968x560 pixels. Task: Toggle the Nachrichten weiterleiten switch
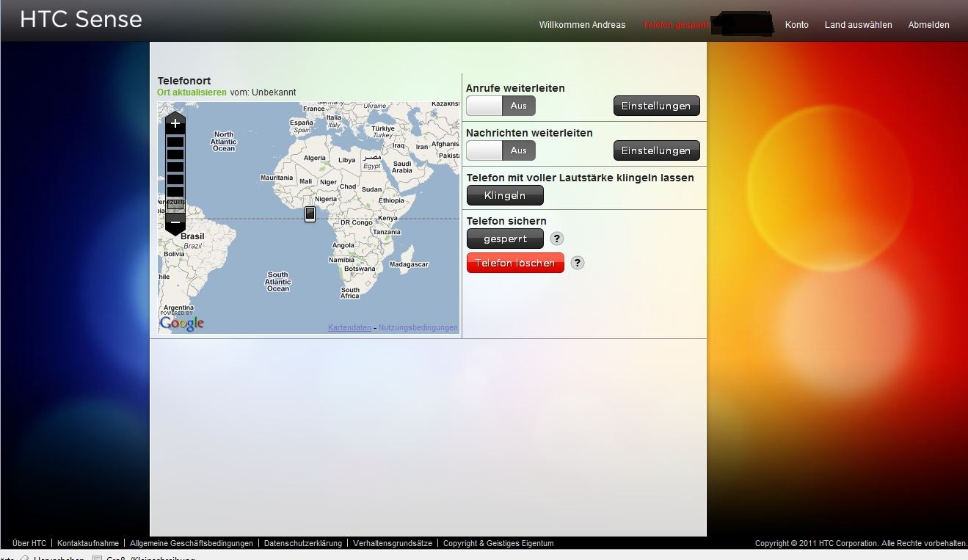pyautogui.click(x=501, y=150)
